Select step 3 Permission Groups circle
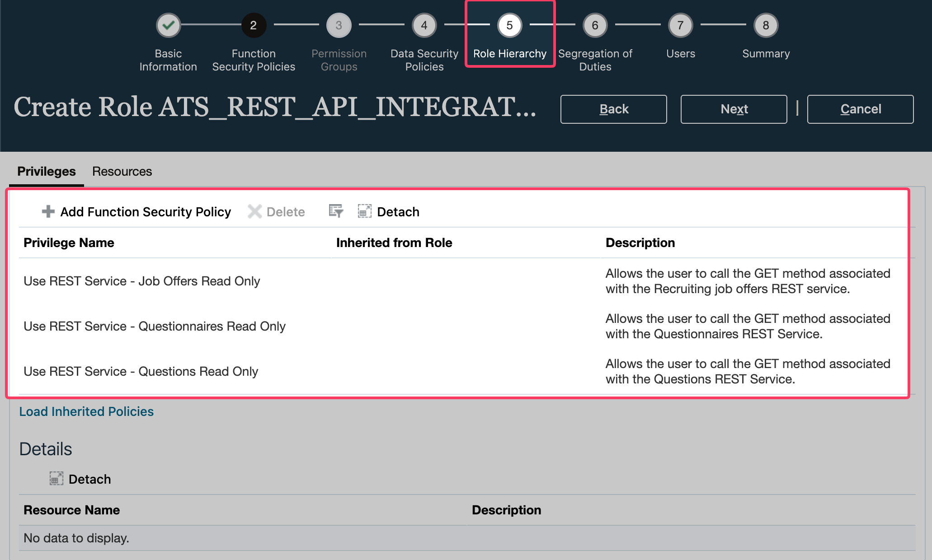Image resolution: width=932 pixels, height=560 pixels. (x=339, y=25)
